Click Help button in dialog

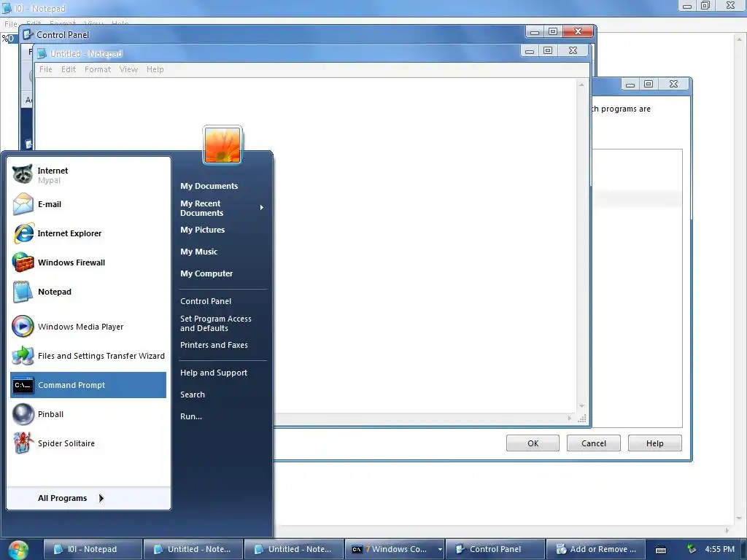point(654,443)
